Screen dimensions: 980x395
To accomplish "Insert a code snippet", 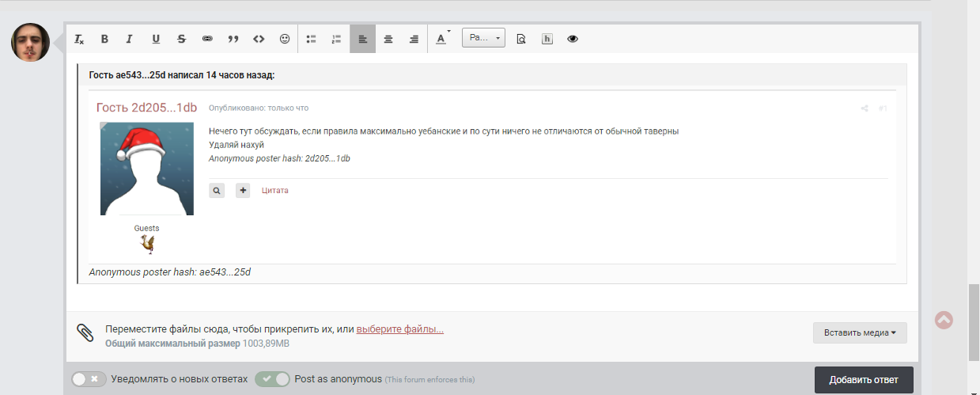I will [x=259, y=39].
